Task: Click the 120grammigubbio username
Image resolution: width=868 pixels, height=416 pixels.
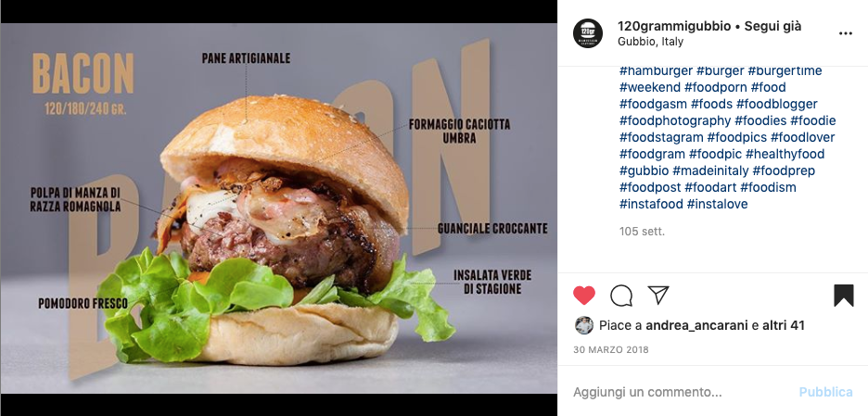Action: click(674, 26)
